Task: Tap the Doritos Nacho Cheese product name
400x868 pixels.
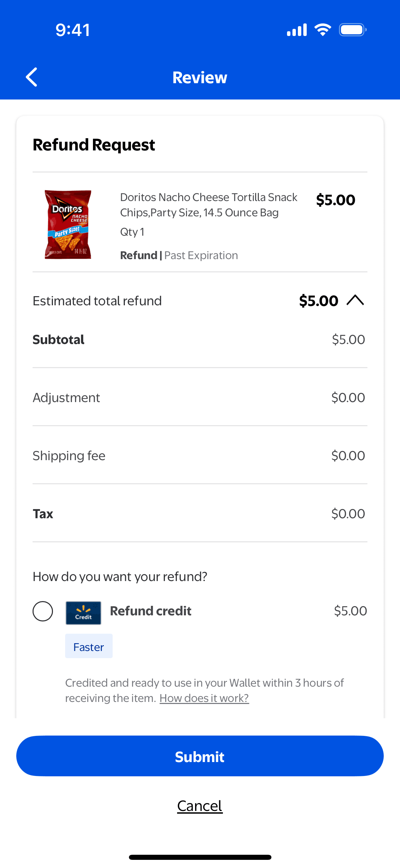Action: (x=208, y=205)
